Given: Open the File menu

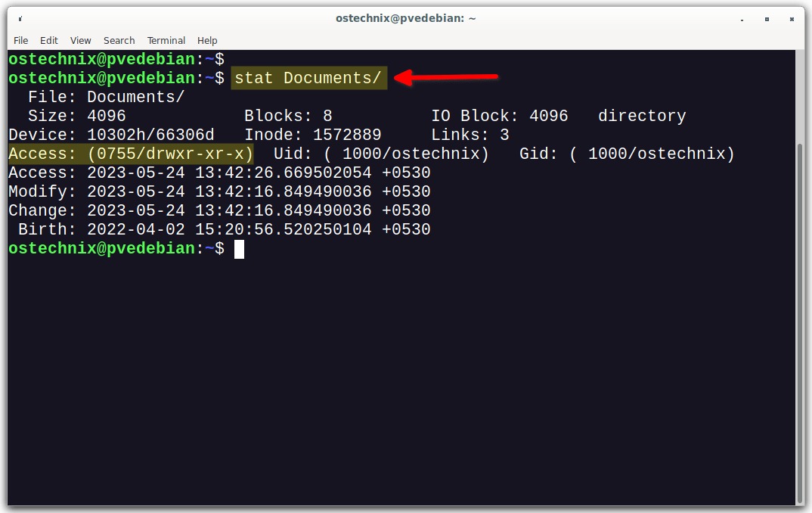Looking at the screenshot, I should click(20, 40).
